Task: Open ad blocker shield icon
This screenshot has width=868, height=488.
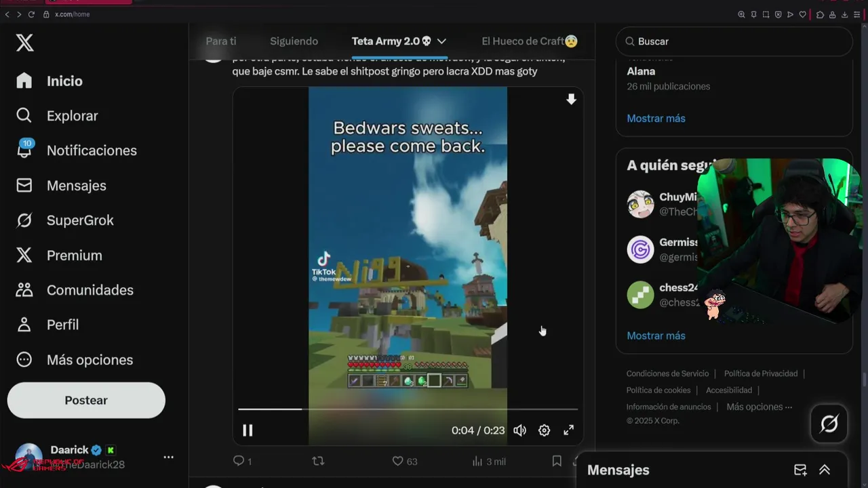Action: click(778, 14)
